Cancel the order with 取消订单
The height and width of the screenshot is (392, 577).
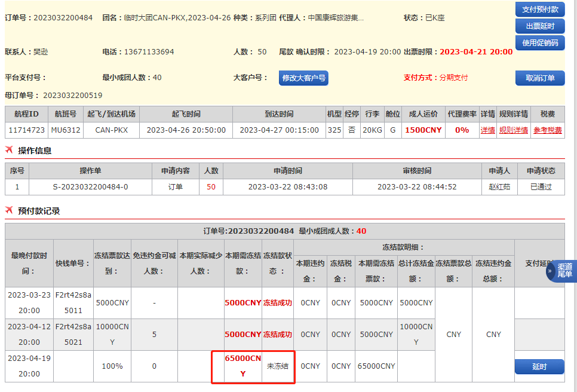pos(540,78)
